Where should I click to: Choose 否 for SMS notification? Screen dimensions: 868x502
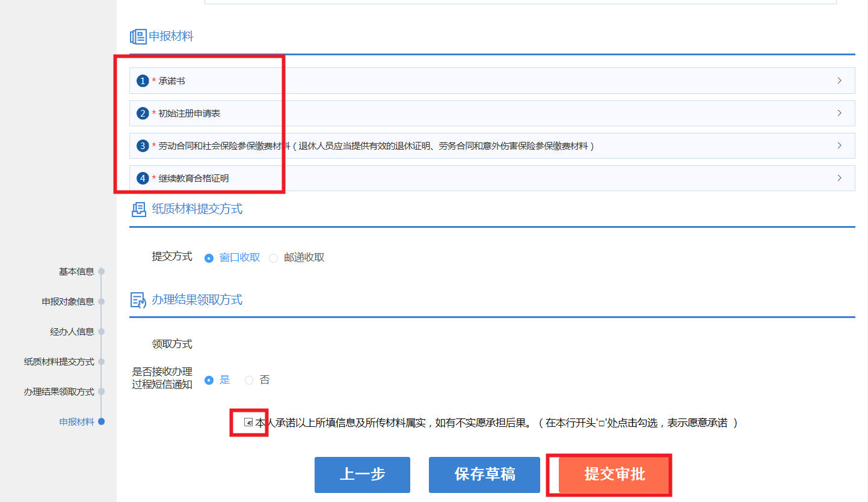tap(249, 380)
